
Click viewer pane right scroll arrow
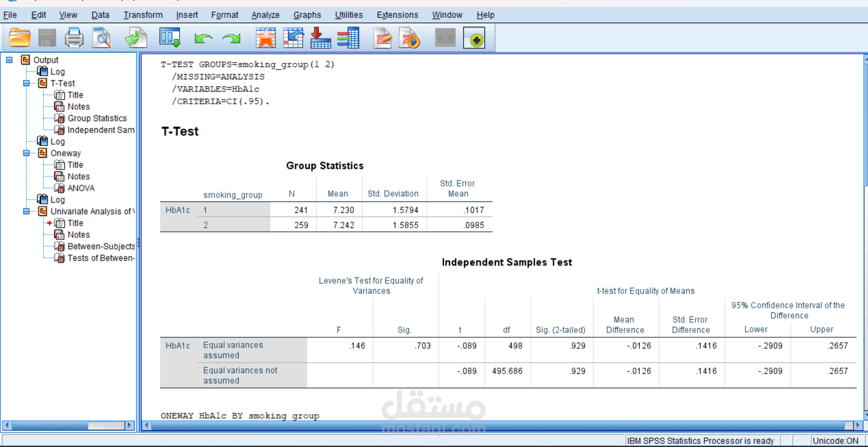858,426
